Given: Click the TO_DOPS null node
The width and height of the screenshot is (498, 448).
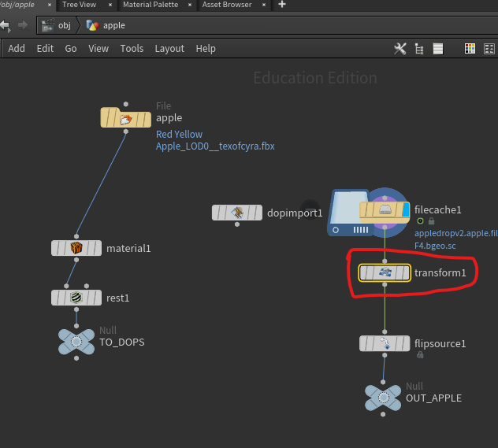Looking at the screenshot, I should (76, 342).
